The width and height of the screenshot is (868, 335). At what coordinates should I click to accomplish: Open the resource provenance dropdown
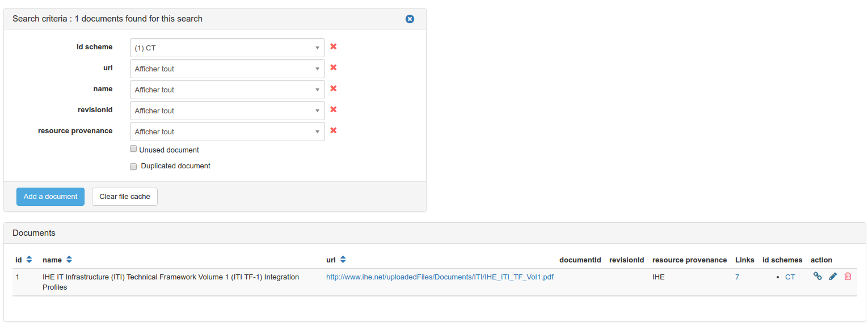tap(227, 132)
